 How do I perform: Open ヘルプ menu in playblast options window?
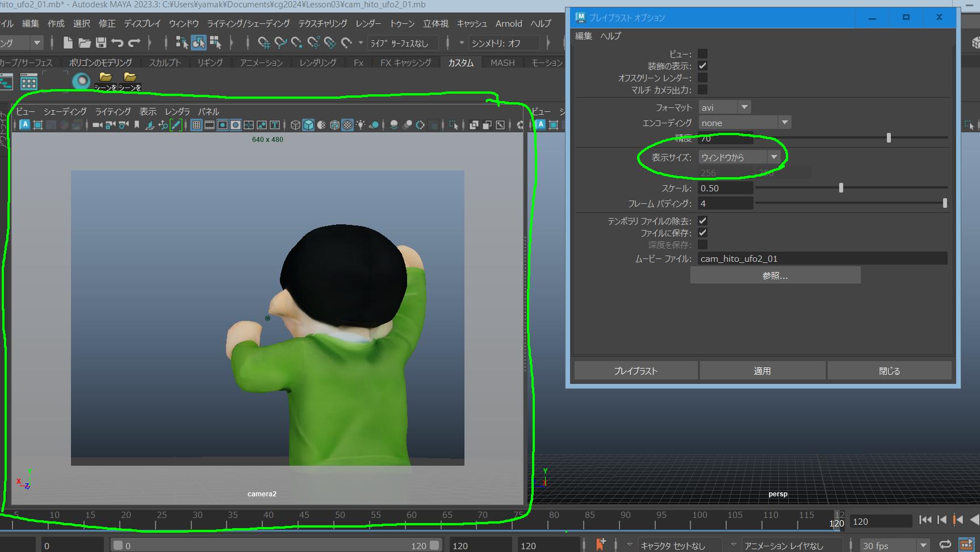[610, 36]
